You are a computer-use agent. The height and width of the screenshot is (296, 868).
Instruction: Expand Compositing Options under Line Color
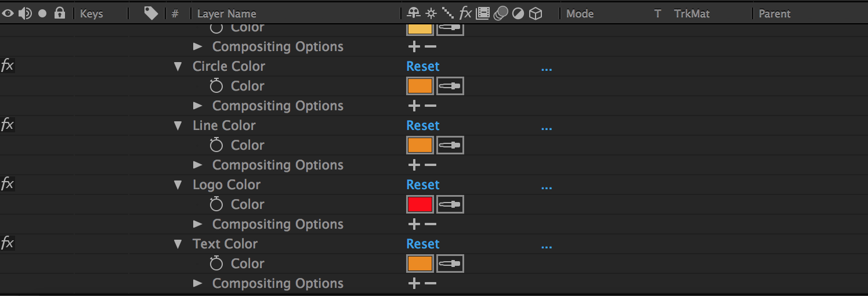pyautogui.click(x=197, y=165)
